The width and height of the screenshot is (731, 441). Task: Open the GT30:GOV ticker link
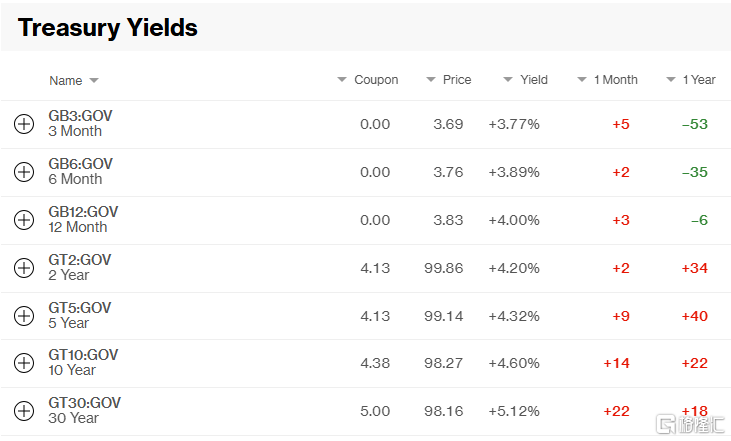click(x=84, y=403)
